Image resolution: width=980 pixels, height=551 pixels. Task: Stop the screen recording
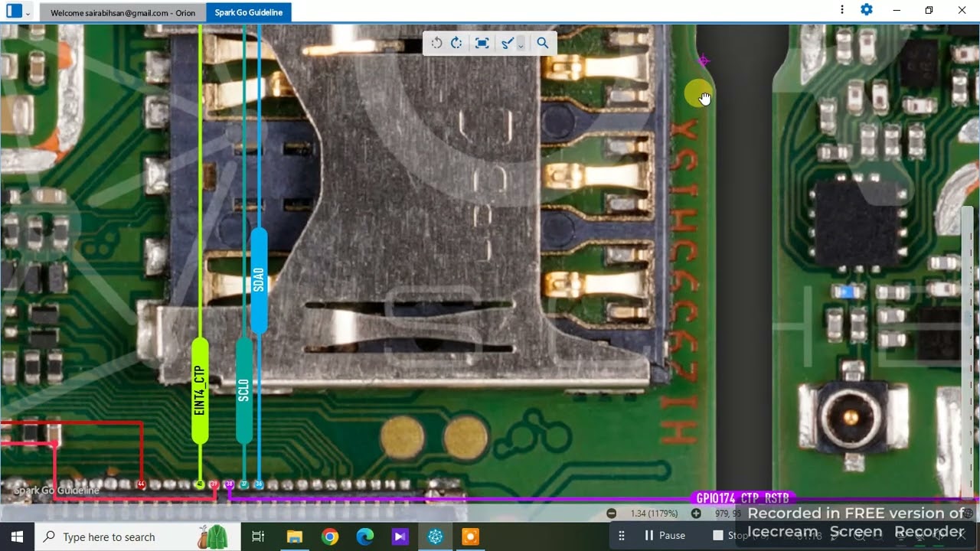point(730,536)
